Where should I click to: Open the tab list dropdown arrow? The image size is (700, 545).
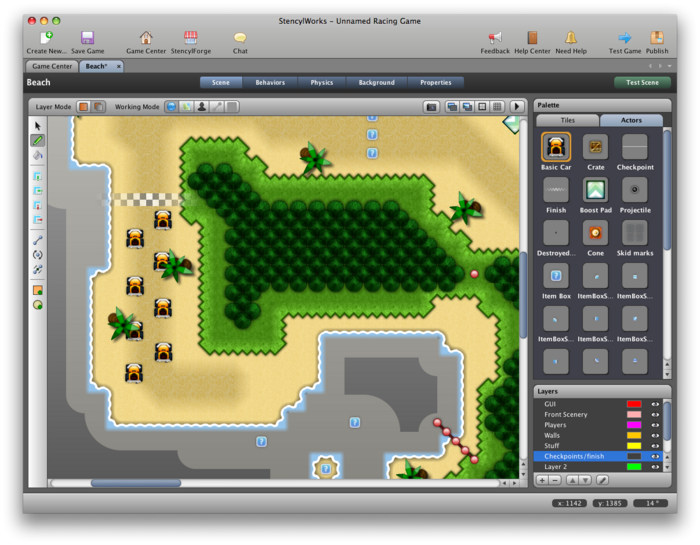[x=669, y=66]
